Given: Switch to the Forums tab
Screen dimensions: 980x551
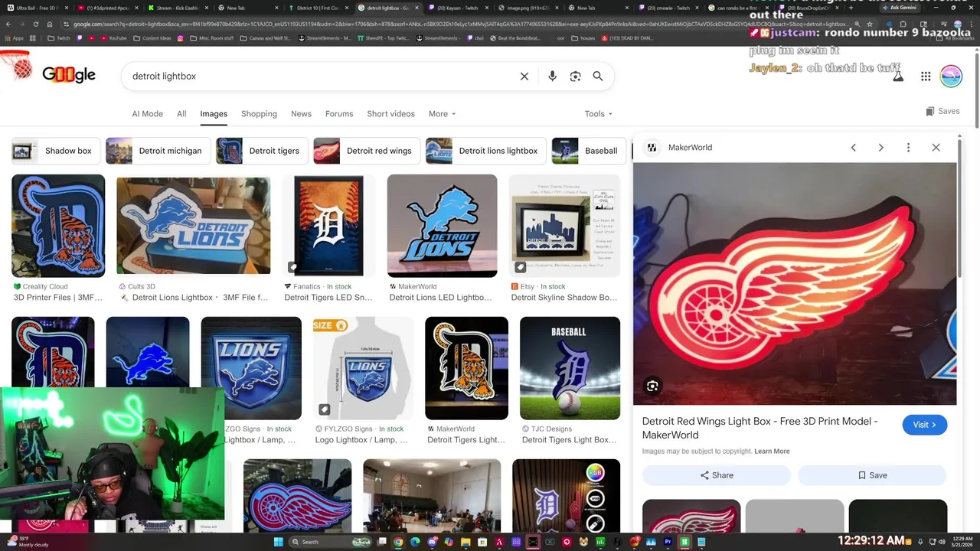Looking at the screenshot, I should (x=339, y=114).
